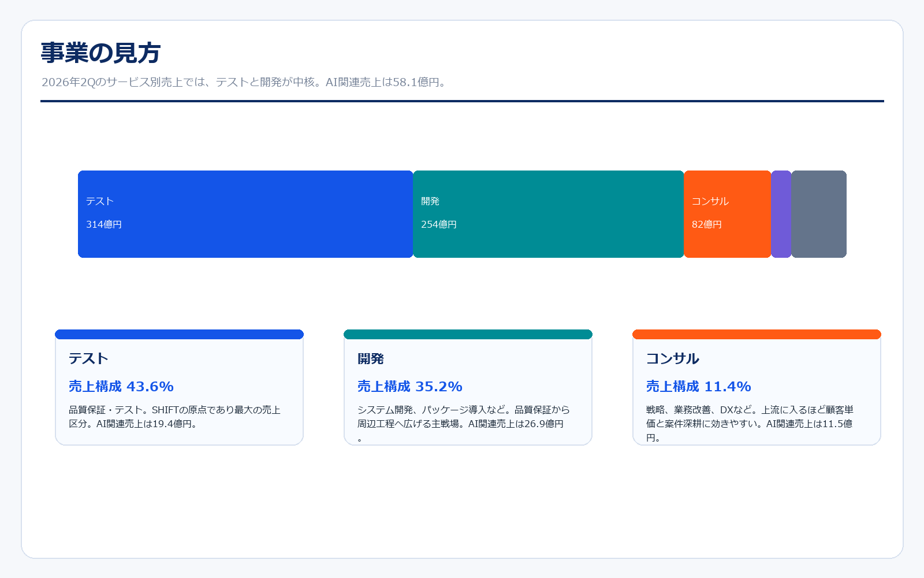The height and width of the screenshot is (578, 924).
Task: Click the 254億円 value label
Action: (x=439, y=224)
